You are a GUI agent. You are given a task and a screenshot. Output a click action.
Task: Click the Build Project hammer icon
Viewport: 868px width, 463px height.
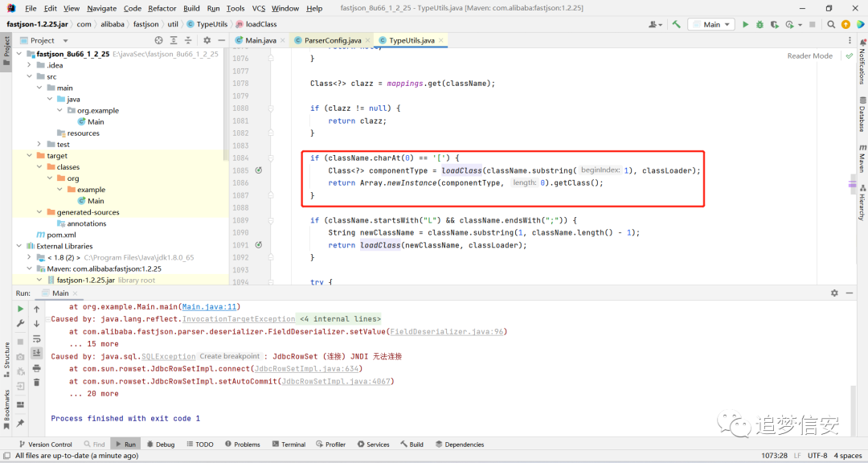tap(677, 24)
